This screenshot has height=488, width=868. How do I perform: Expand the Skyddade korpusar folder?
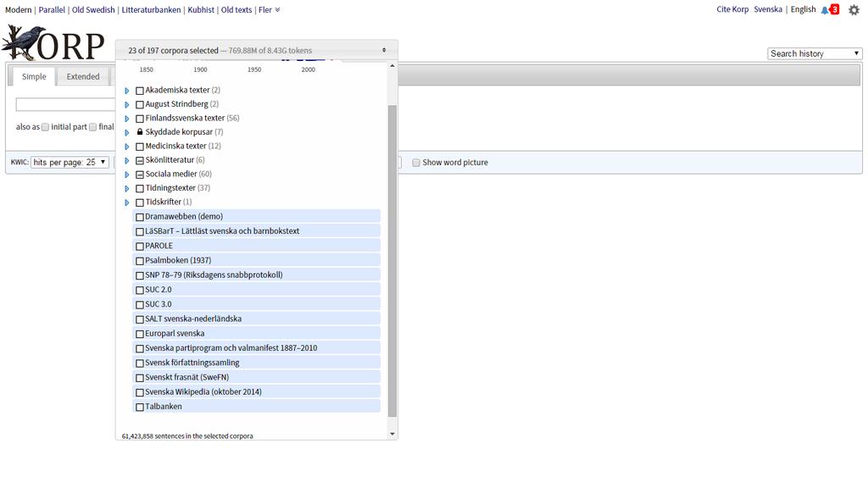click(x=127, y=133)
